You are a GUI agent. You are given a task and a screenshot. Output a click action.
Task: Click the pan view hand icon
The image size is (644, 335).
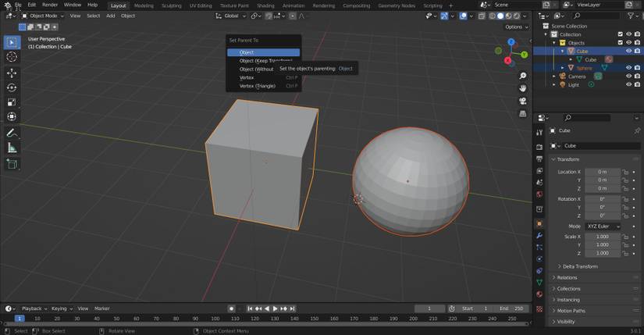tap(523, 88)
